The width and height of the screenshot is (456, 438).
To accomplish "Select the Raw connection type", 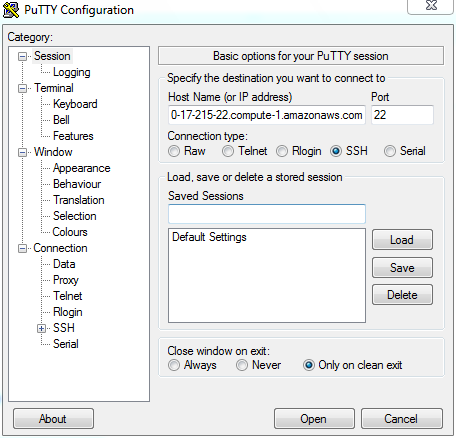I will pyautogui.click(x=174, y=151).
